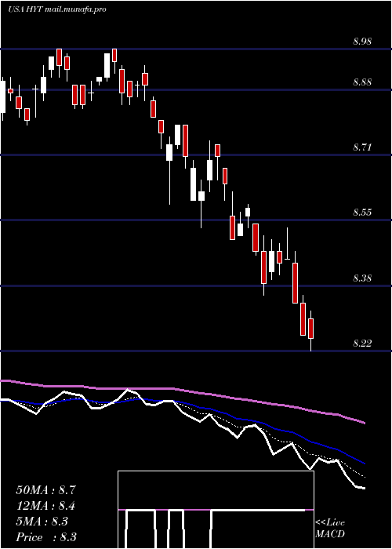Click the '50MA : 8.7' readout
This screenshot has width=392, height=549.
click(45, 490)
